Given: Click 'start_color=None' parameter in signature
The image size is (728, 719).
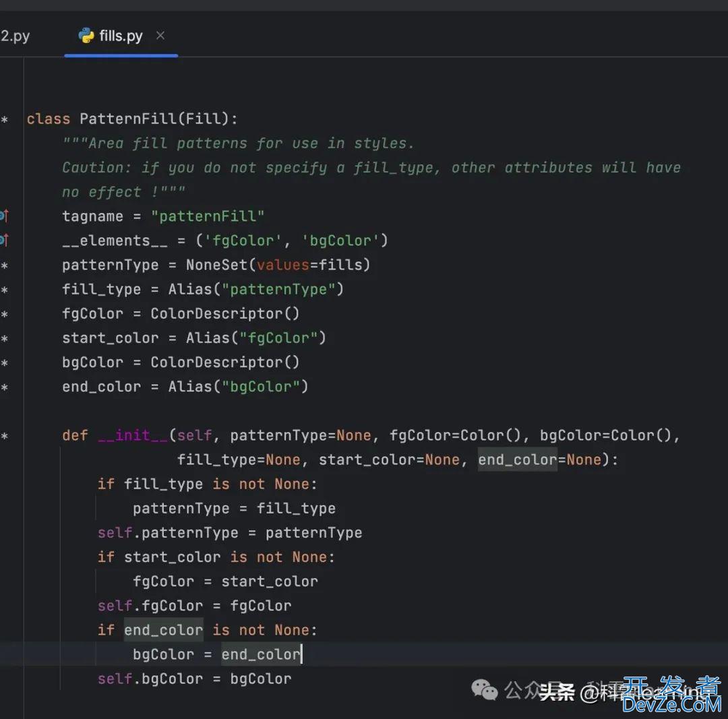Looking at the screenshot, I should point(389,460).
